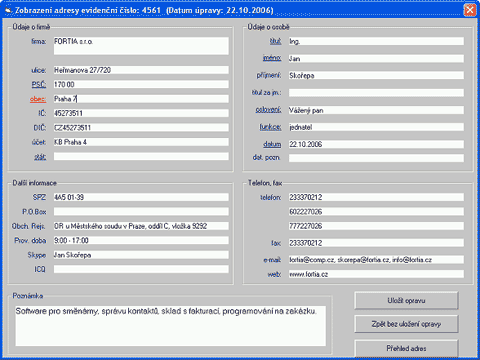Screen dimensions: 480x360
Task: Click the oslovení field Vážený pan
Action: [x=376, y=110]
